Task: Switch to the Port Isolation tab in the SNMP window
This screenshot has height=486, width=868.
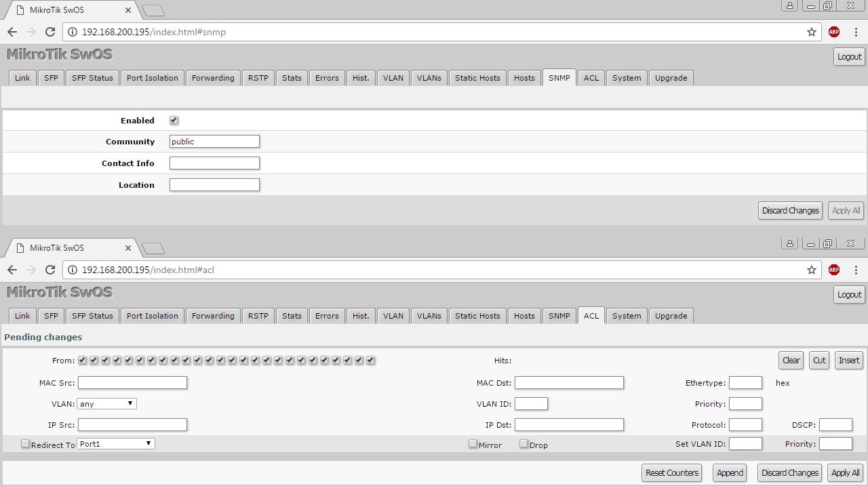Action: [x=152, y=78]
